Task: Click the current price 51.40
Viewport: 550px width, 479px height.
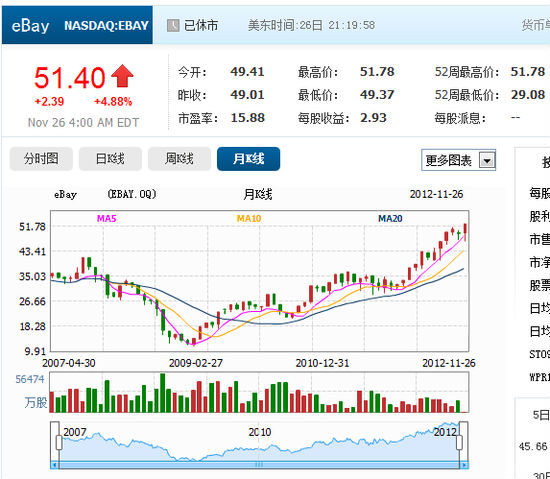Action: coord(70,77)
